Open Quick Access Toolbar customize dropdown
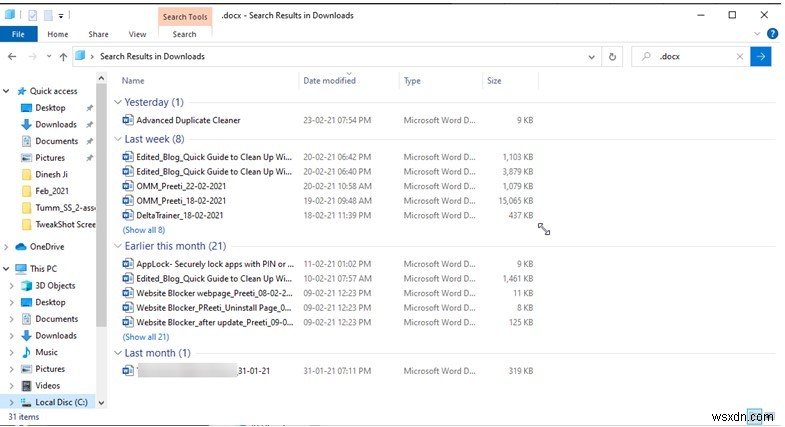 (61, 16)
